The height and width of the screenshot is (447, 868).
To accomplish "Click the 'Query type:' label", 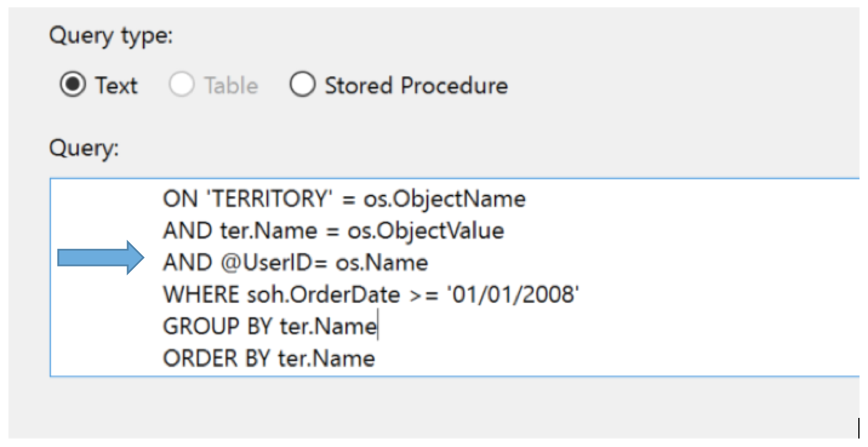I will pos(111,37).
